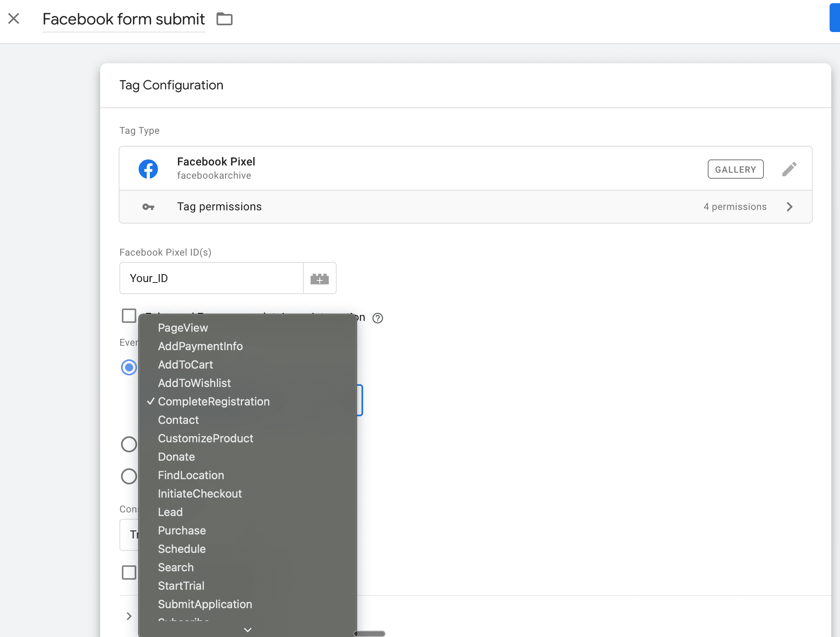Screen dimensions: 840x637
Task: Select AddToWishlist event option
Action: pos(248,383)
